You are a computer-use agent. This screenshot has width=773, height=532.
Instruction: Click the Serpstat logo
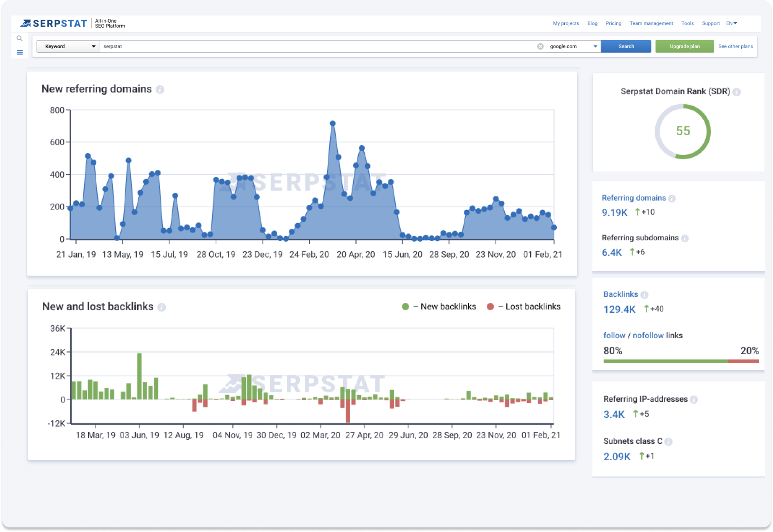point(54,23)
